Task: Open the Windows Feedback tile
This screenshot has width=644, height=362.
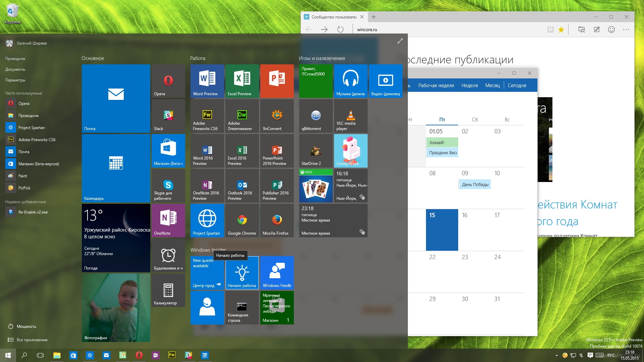Action: [x=277, y=273]
